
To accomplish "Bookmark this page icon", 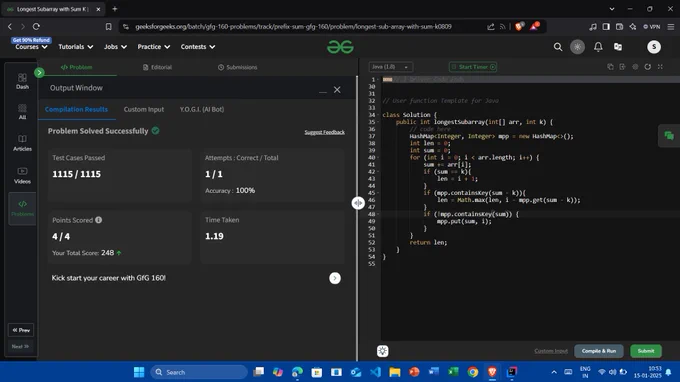I will (108, 26).
